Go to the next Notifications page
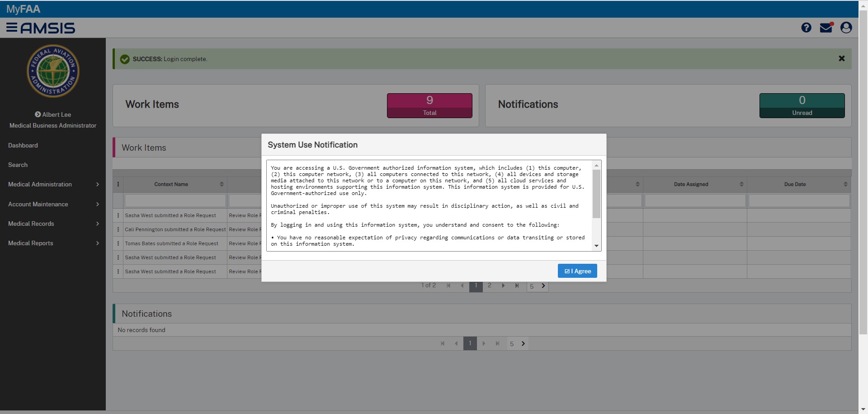 pos(484,343)
